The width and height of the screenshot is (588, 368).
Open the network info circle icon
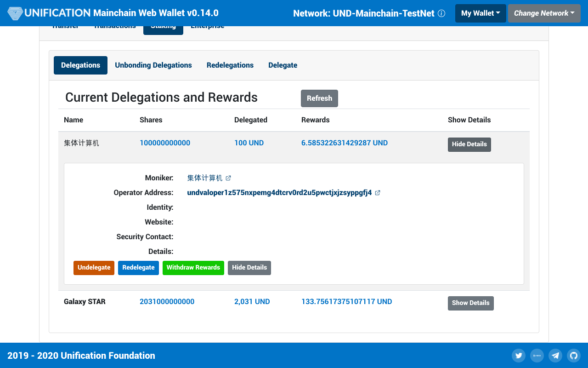click(x=441, y=13)
